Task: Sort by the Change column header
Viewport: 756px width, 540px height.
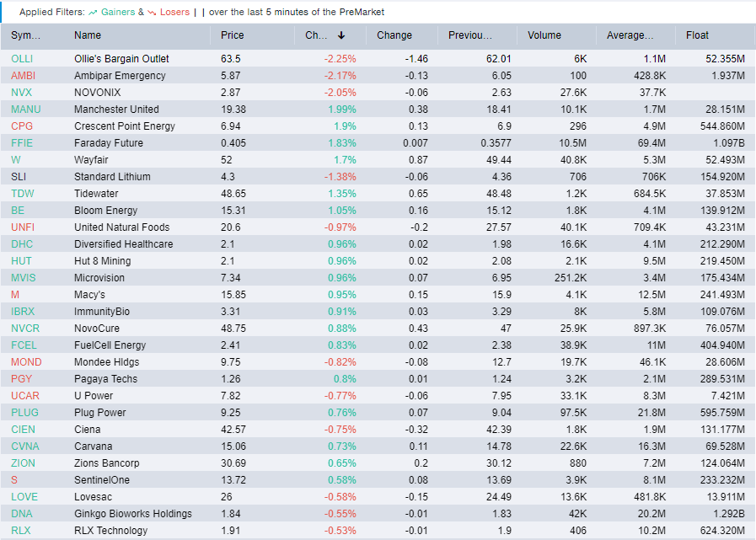Action: click(x=394, y=35)
